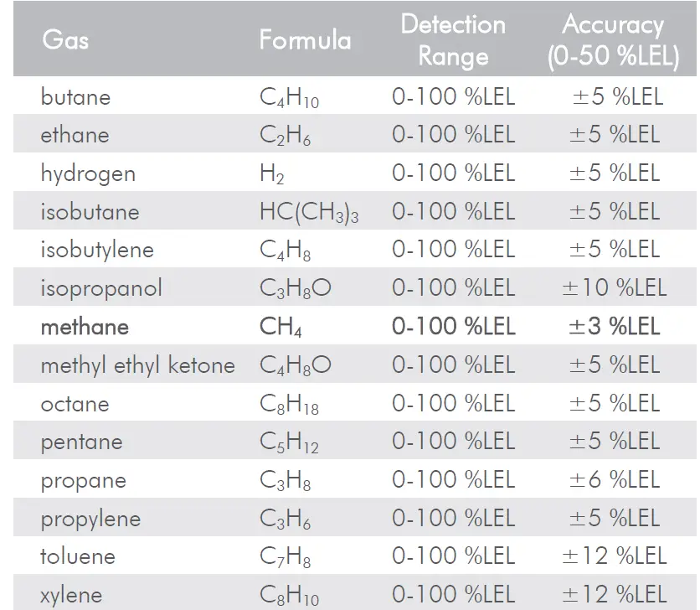Click the methyl ethyl ketone name
700x610 pixels.
137,365
